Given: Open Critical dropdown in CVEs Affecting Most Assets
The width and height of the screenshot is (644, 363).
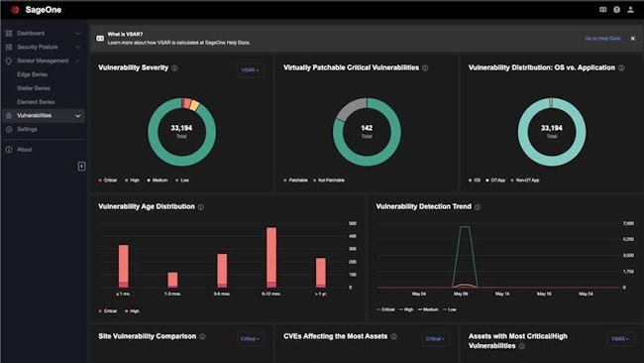Looking at the screenshot, I should [435, 339].
